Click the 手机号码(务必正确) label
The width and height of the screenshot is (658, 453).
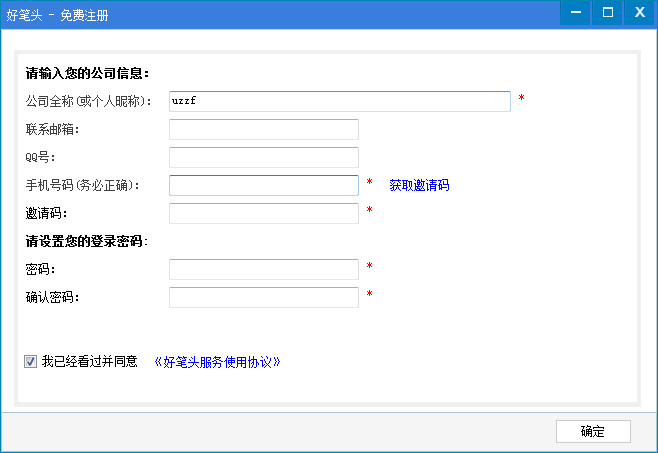tap(83, 185)
